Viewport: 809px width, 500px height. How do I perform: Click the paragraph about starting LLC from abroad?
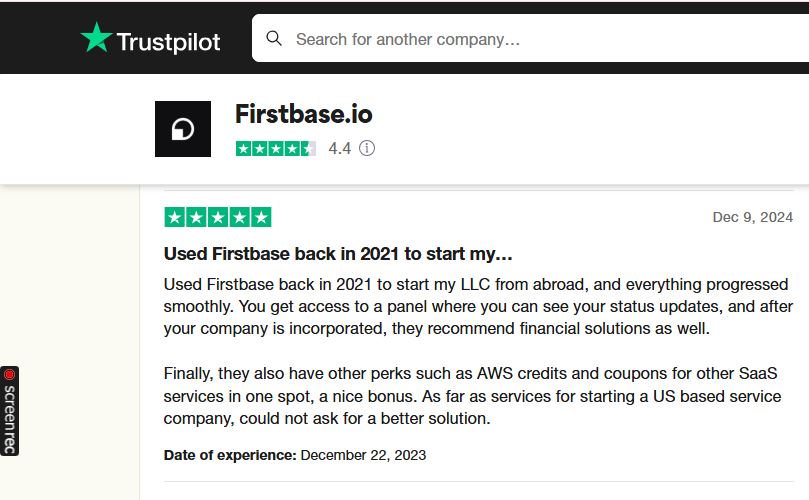[x=478, y=307]
